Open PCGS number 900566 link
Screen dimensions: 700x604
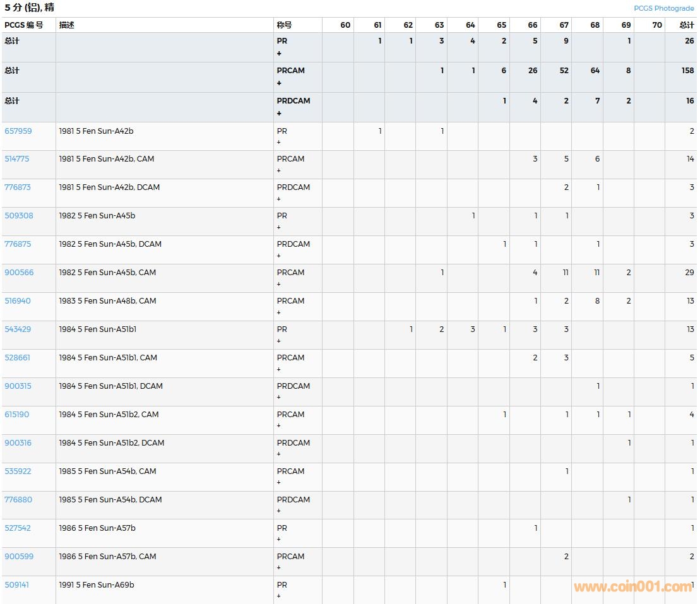pos(19,273)
